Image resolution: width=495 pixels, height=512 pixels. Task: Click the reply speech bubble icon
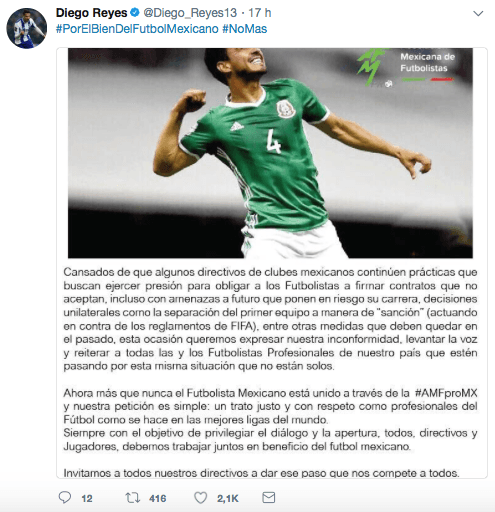click(x=65, y=497)
